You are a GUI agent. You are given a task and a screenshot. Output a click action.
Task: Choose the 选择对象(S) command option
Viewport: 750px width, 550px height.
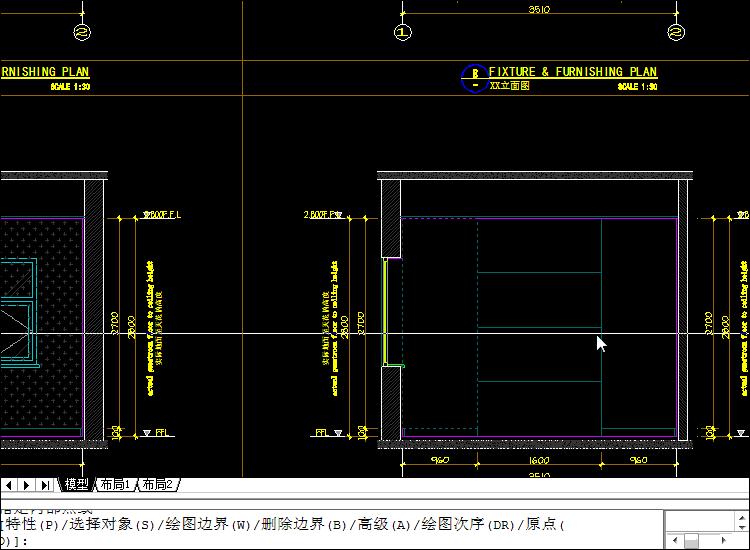[112, 524]
